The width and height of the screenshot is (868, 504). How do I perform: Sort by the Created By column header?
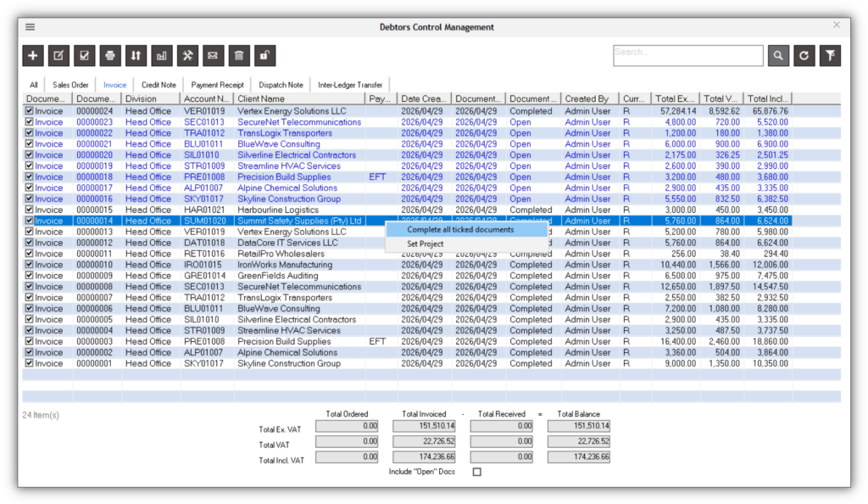590,98
